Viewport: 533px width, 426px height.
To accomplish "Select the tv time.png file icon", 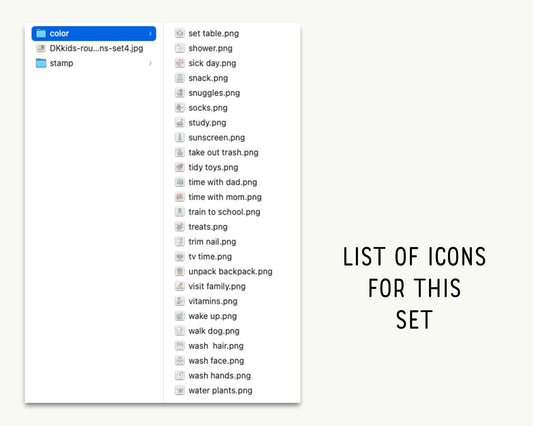I will [180, 256].
